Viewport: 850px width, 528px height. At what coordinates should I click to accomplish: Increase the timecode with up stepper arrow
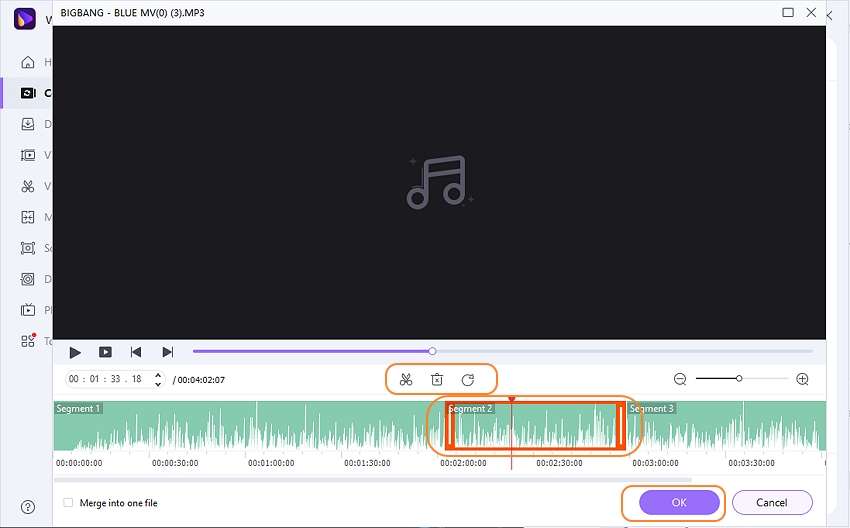coord(158,375)
